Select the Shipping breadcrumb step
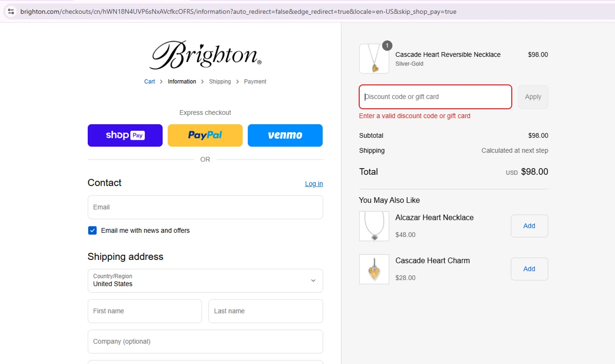Image resolution: width=615 pixels, height=364 pixels. [220, 82]
